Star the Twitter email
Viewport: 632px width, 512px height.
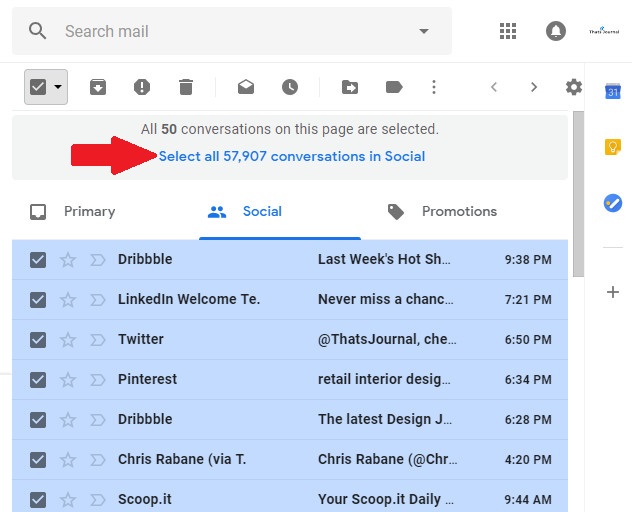click(68, 339)
